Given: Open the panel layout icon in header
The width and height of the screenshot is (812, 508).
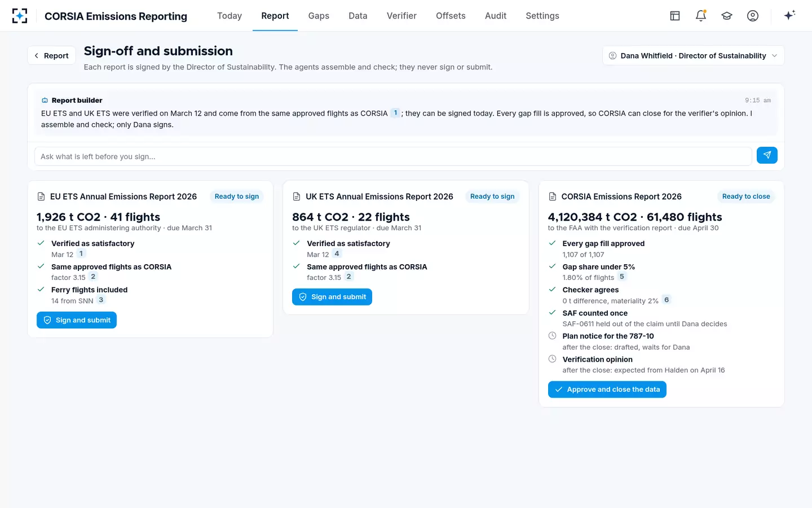Looking at the screenshot, I should pyautogui.click(x=675, y=16).
